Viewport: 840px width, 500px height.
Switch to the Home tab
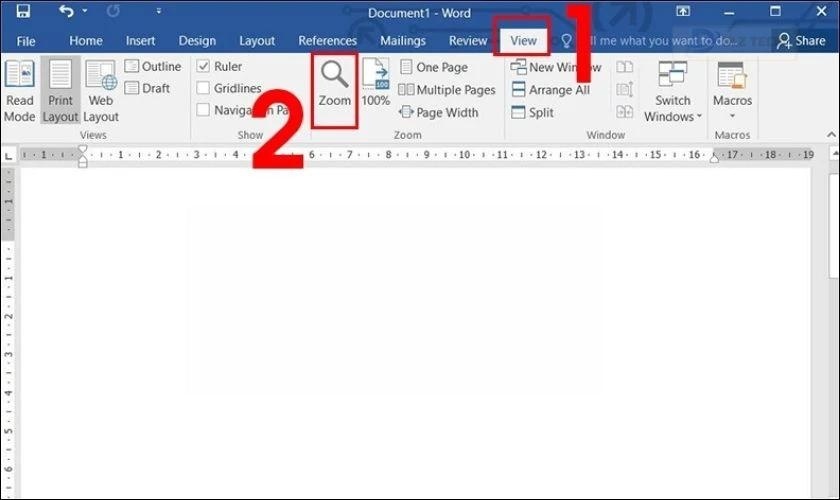pos(86,41)
